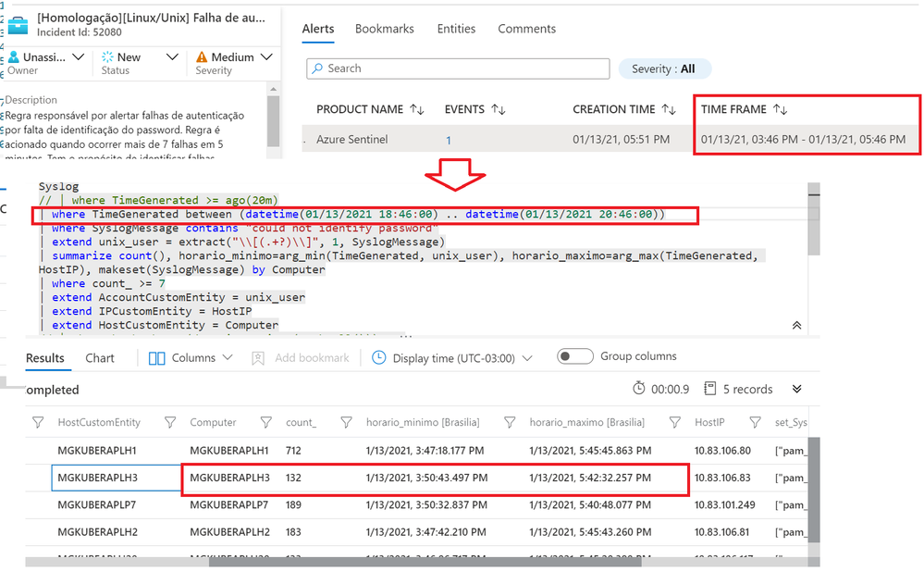Click the Computer column header

pyautogui.click(x=213, y=422)
